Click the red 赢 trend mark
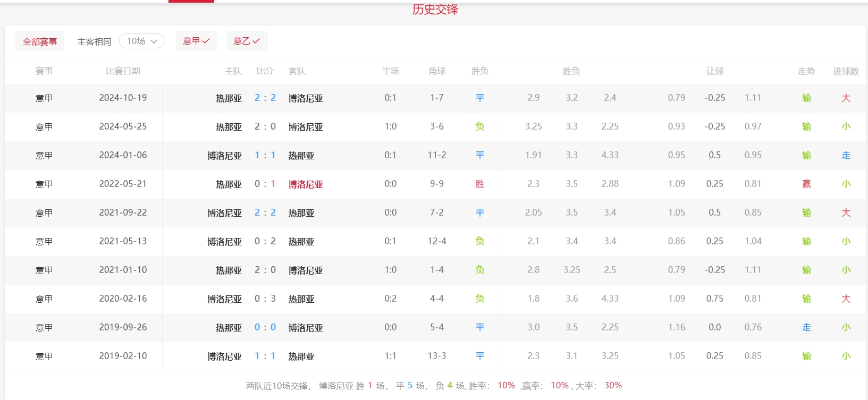 [x=806, y=184]
